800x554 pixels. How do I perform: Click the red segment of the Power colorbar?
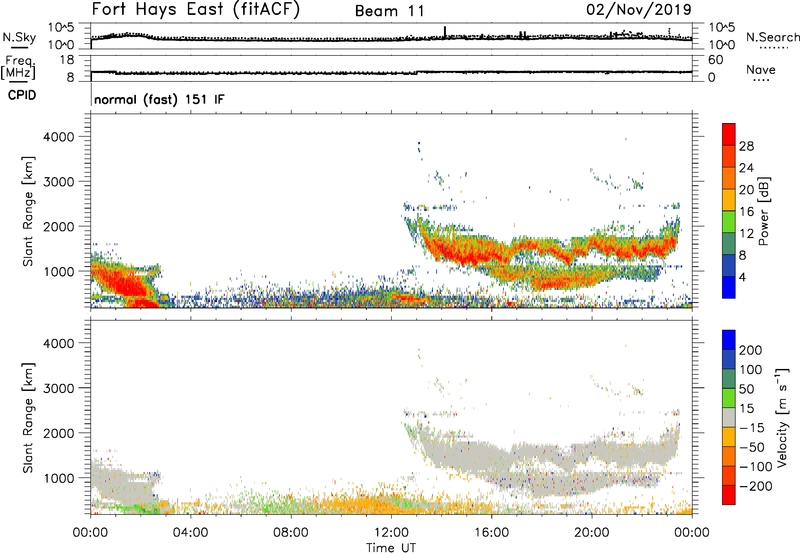[729, 134]
